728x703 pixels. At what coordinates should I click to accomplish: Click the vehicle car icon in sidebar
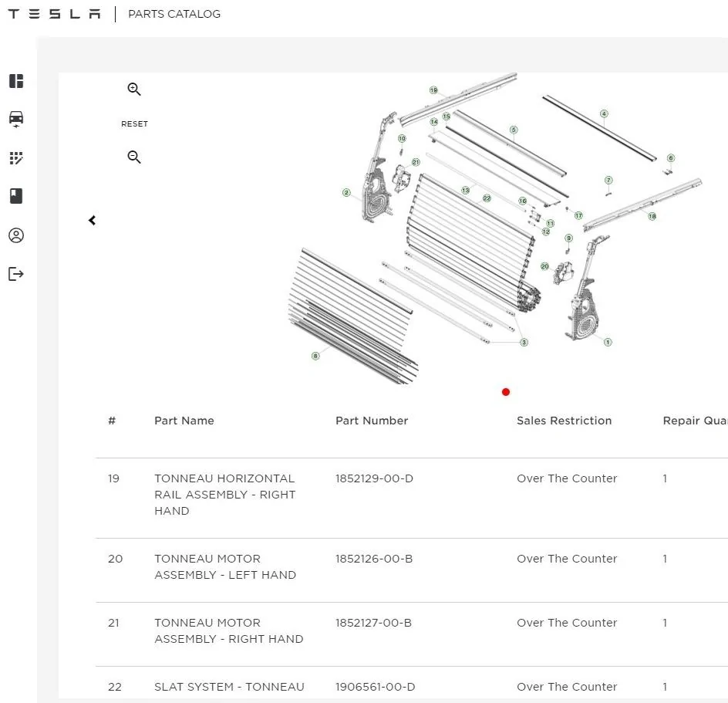coord(16,119)
